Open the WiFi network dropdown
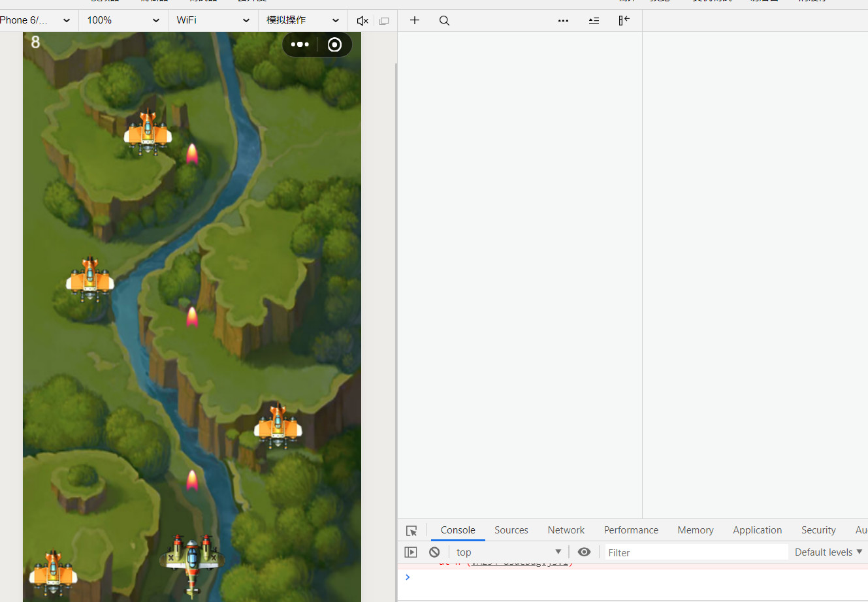The width and height of the screenshot is (868, 602). (x=213, y=20)
